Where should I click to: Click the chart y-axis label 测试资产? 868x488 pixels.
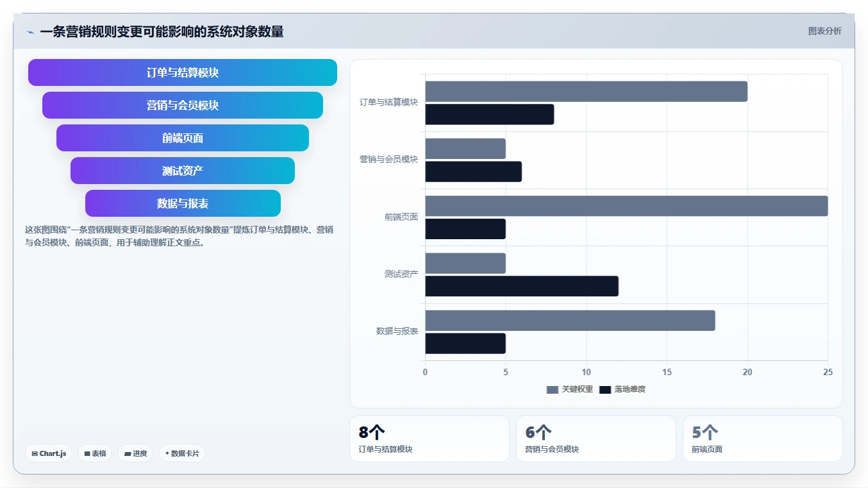pyautogui.click(x=401, y=274)
